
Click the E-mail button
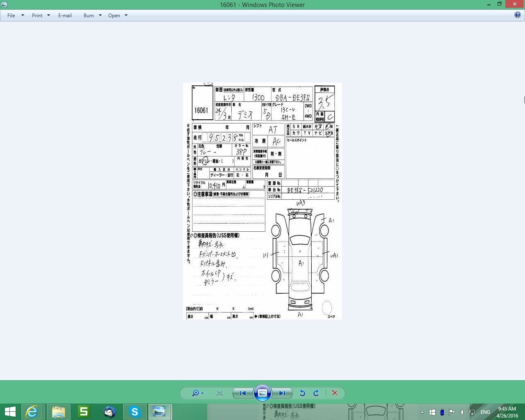(65, 16)
